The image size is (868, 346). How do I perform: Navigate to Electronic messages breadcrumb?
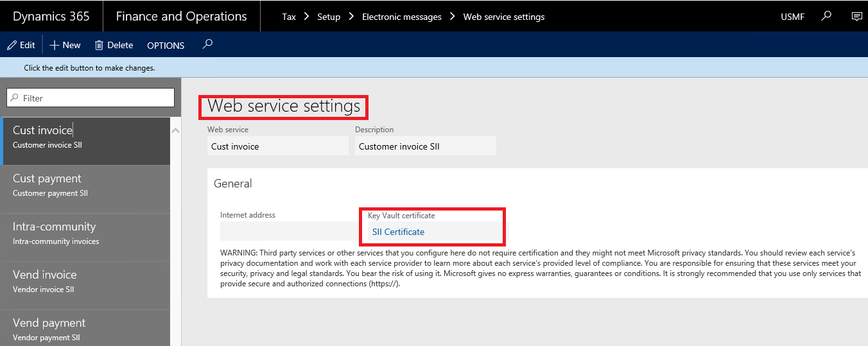coord(402,17)
